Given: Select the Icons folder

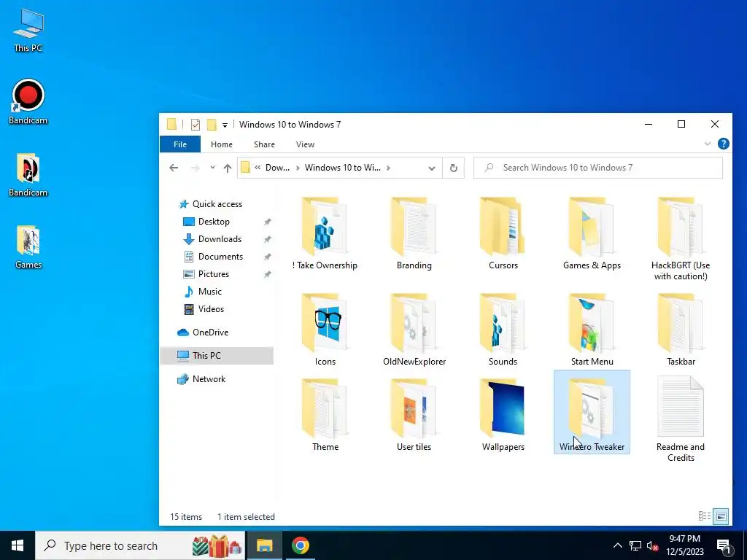Looking at the screenshot, I should tap(325, 330).
